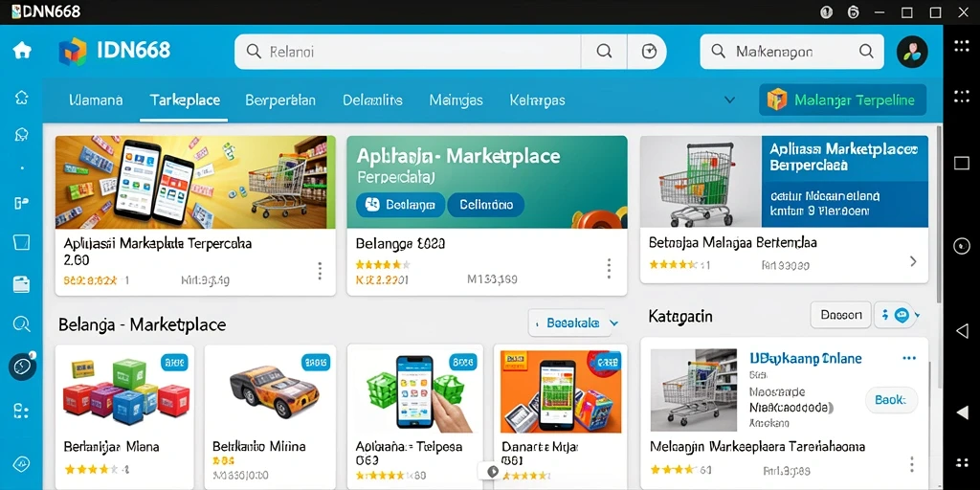The height and width of the screenshot is (490, 980).
Task: Click magnifier button inside Relanoi search bar
Action: pyautogui.click(x=604, y=52)
